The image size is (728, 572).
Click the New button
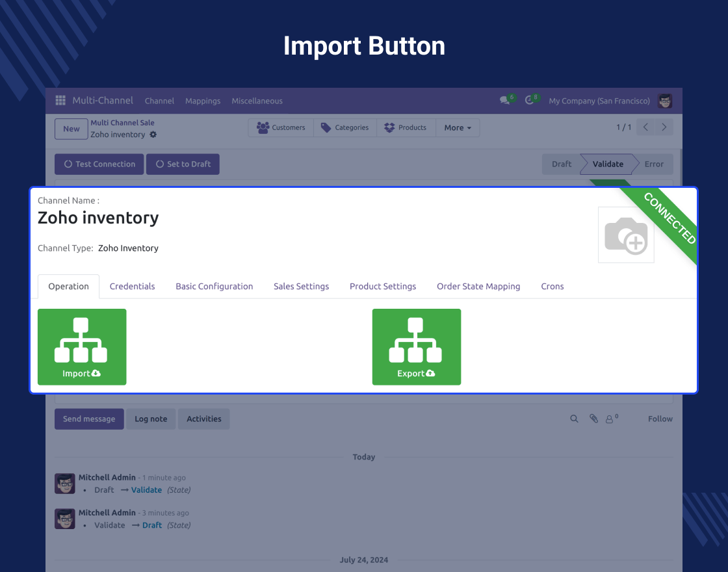click(71, 129)
